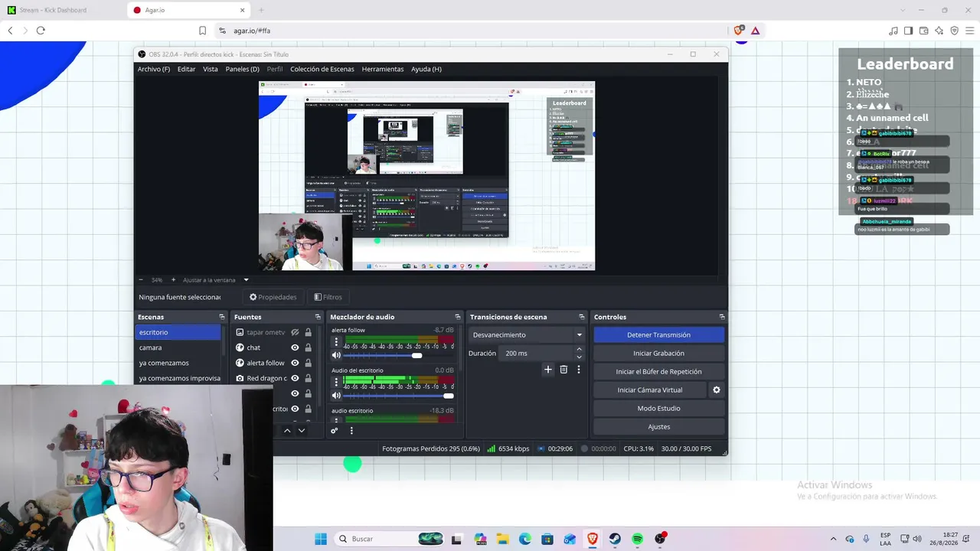Open the Filtros button in OBS

coord(328,297)
